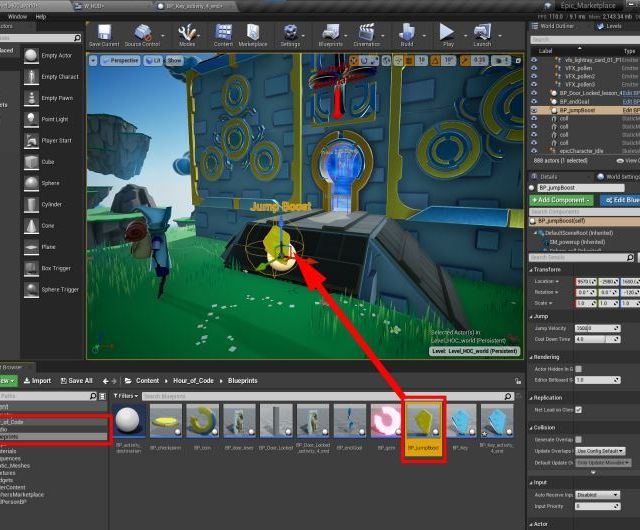Click the Build toolbar icon

[x=407, y=33]
